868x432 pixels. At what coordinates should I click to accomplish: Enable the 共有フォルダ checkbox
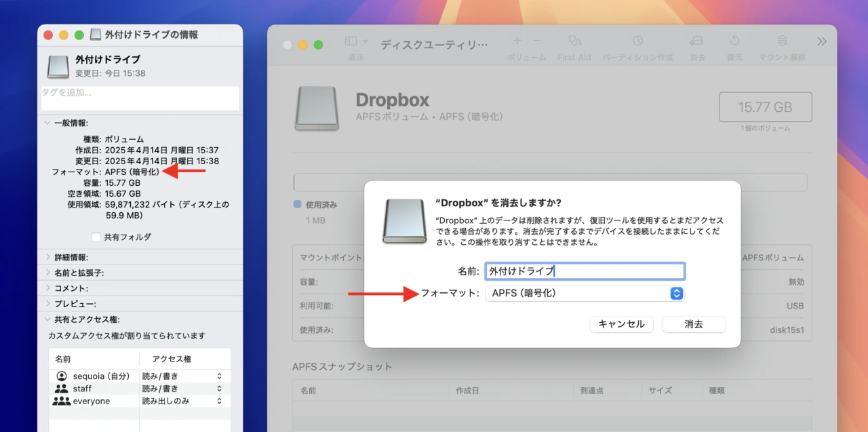96,237
